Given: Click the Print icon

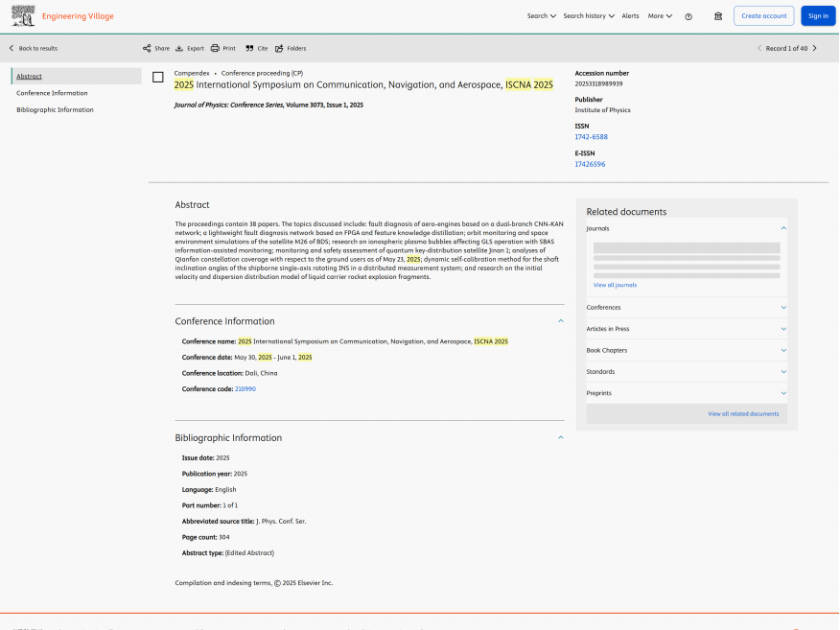Looking at the screenshot, I should click(216, 48).
